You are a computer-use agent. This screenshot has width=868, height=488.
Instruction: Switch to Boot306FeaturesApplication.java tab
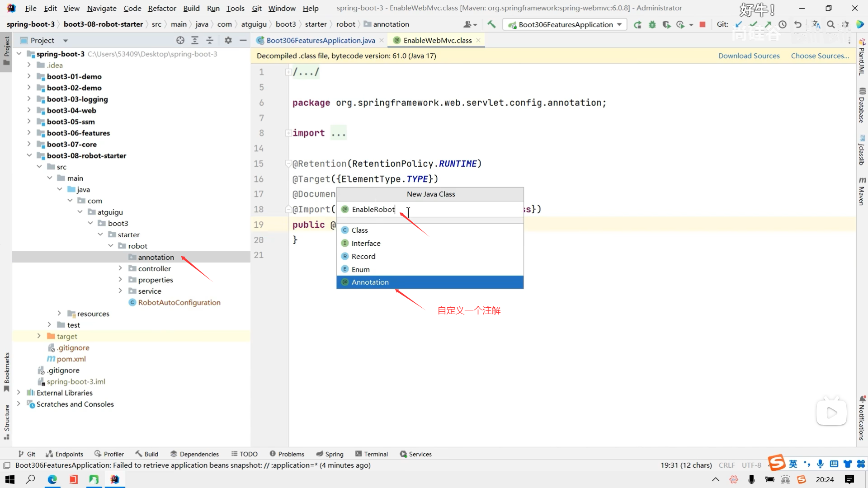tap(320, 40)
